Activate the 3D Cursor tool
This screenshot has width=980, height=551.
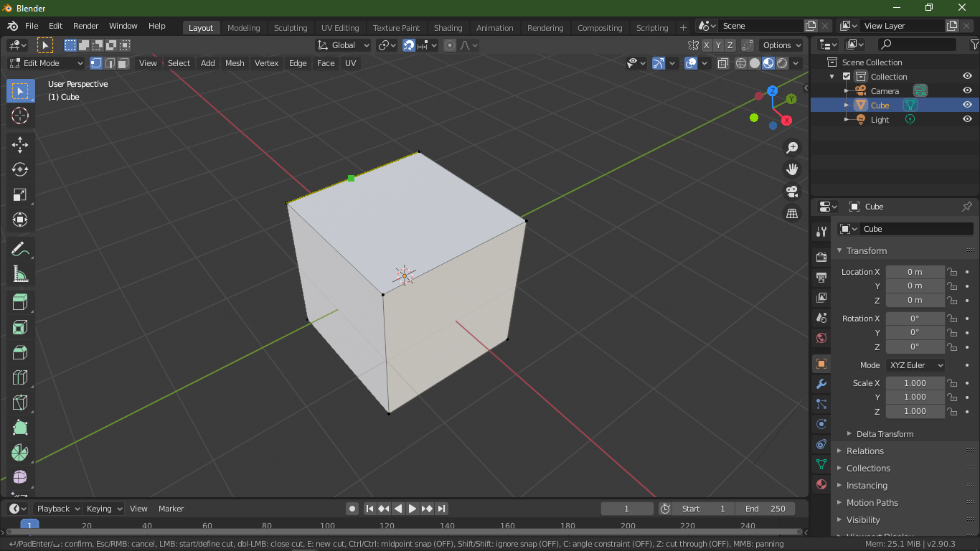[20, 116]
